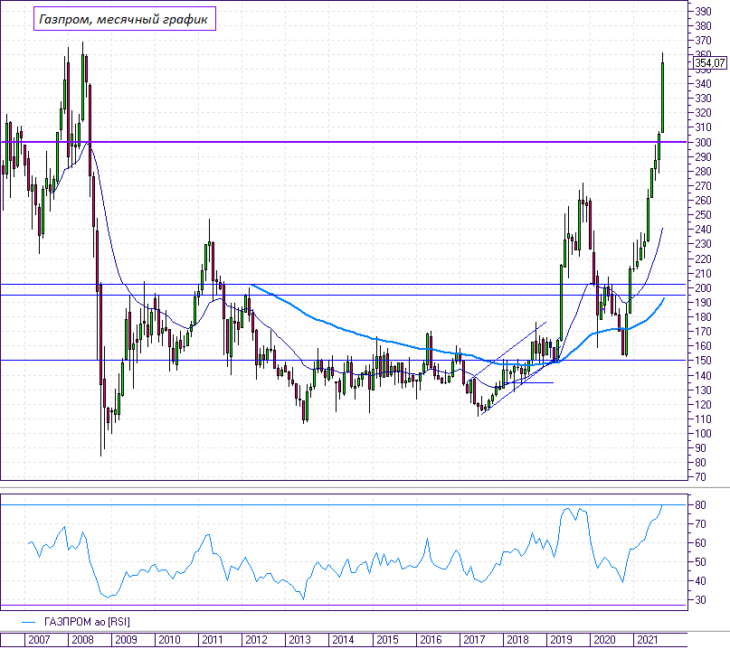Click the 2008 year label on timeline
This screenshot has width=730, height=649.
click(x=82, y=640)
